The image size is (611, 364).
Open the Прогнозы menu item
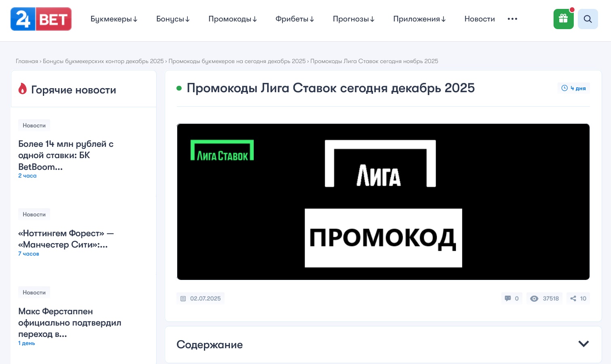point(353,19)
